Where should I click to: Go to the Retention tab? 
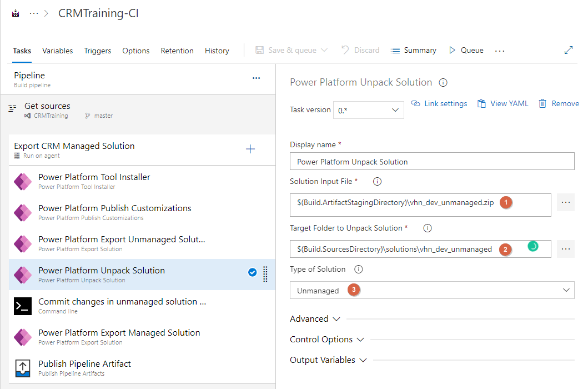pyautogui.click(x=177, y=51)
